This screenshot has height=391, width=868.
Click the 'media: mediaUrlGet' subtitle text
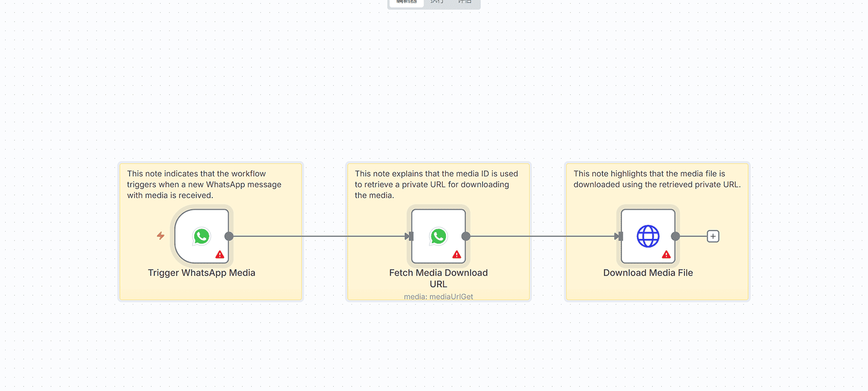pyautogui.click(x=438, y=296)
